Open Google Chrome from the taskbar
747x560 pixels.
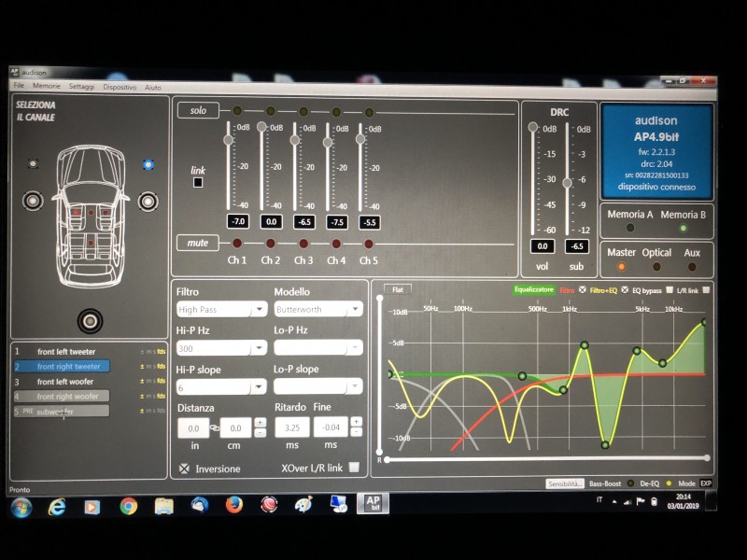click(128, 506)
